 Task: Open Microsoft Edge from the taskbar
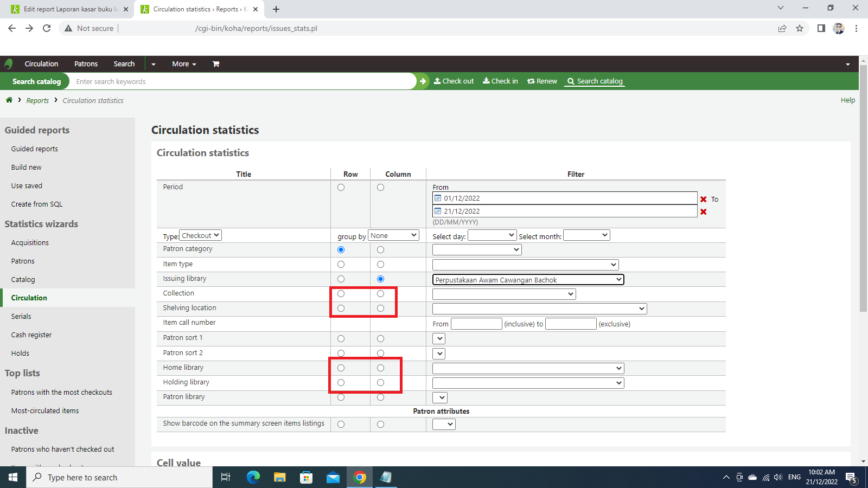point(253,477)
